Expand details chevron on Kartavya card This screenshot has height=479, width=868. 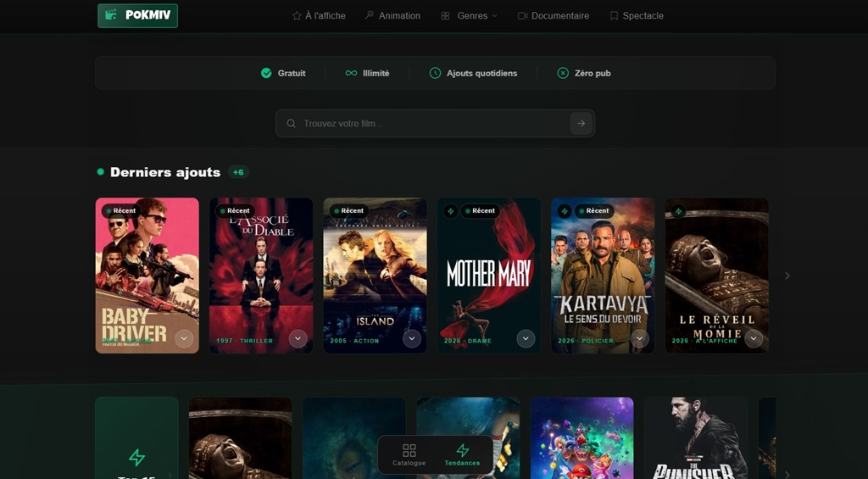pyautogui.click(x=640, y=338)
